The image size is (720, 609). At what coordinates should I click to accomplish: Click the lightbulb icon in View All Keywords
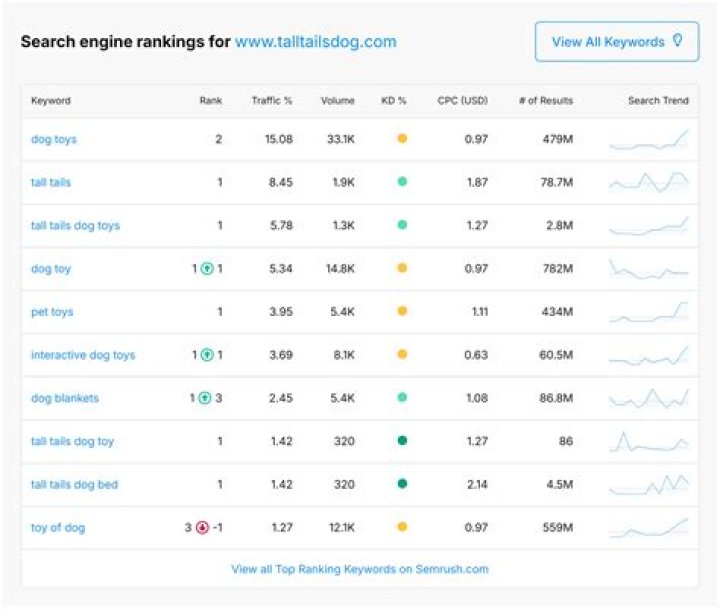pos(678,42)
